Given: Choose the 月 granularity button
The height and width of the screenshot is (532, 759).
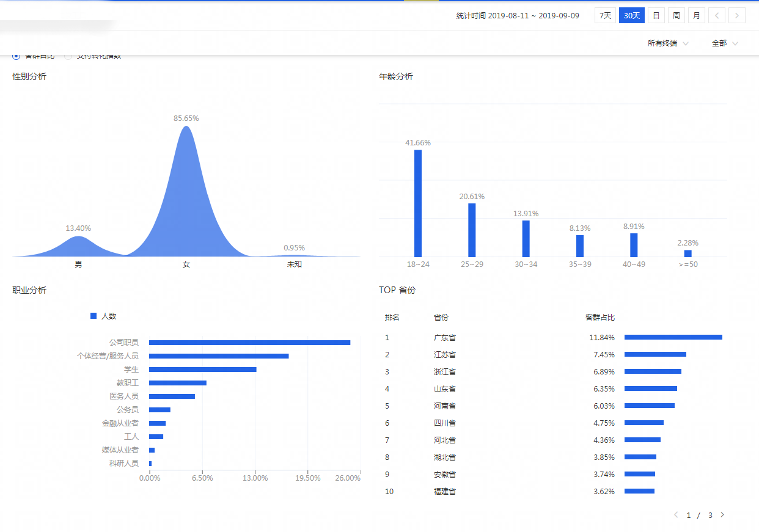Looking at the screenshot, I should pos(697,15).
